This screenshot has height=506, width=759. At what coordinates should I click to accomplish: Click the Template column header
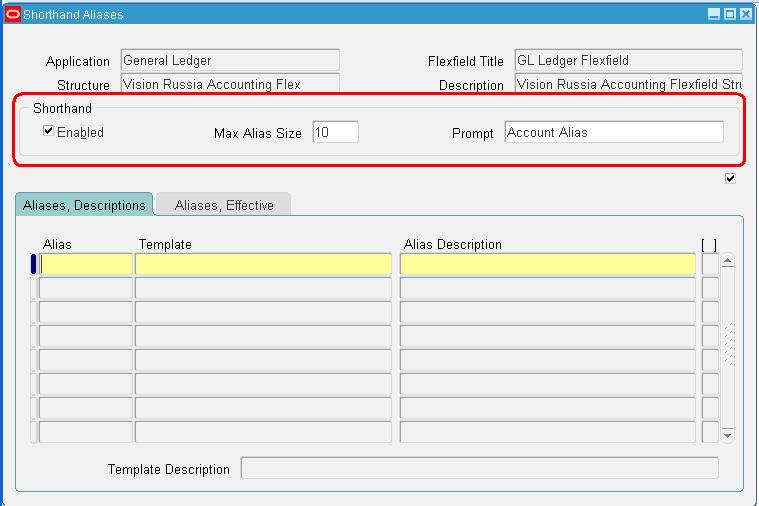click(x=165, y=244)
